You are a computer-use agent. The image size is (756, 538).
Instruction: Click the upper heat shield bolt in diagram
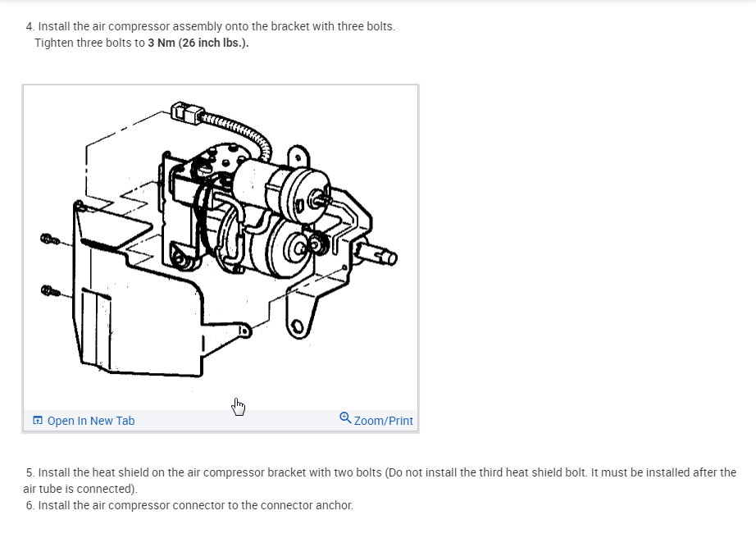pyautogui.click(x=50, y=239)
